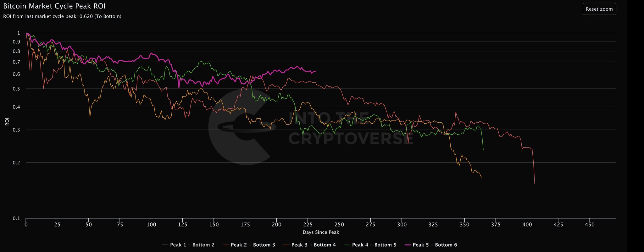Toggle the Peak 1 - Bottom 2 legend series
The image size is (644, 252).
[x=188, y=245]
